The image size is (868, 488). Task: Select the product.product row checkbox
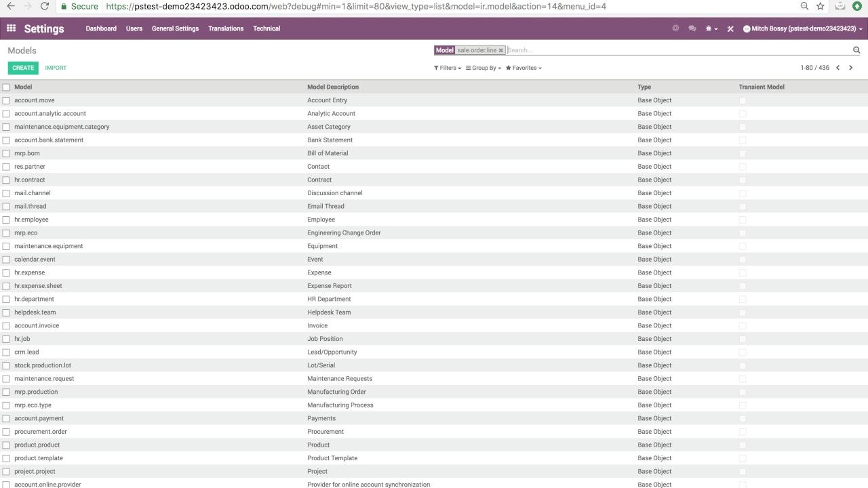click(6, 445)
